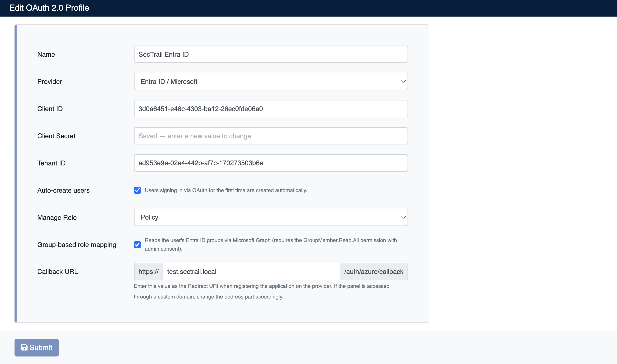Click the 'Tenant ID' label
The image size is (617, 364).
click(52, 163)
